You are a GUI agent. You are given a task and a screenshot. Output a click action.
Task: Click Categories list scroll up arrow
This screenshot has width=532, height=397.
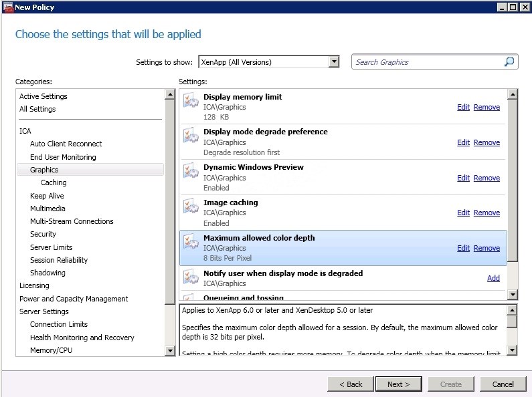[170, 94]
